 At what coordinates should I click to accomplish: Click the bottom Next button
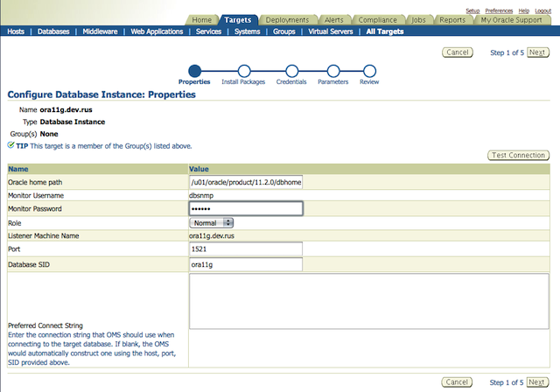click(x=537, y=382)
